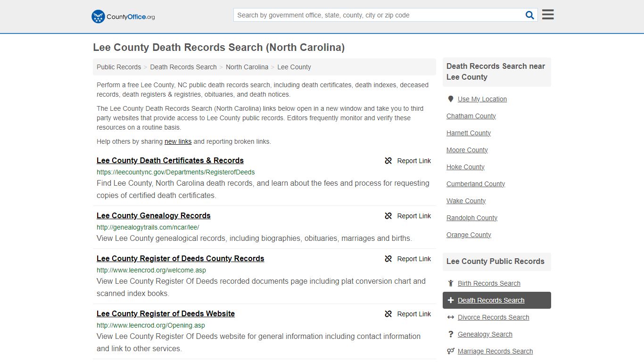Open North Carolina breadcrumb
Image resolution: width=644 pixels, height=362 pixels.
pyautogui.click(x=247, y=67)
